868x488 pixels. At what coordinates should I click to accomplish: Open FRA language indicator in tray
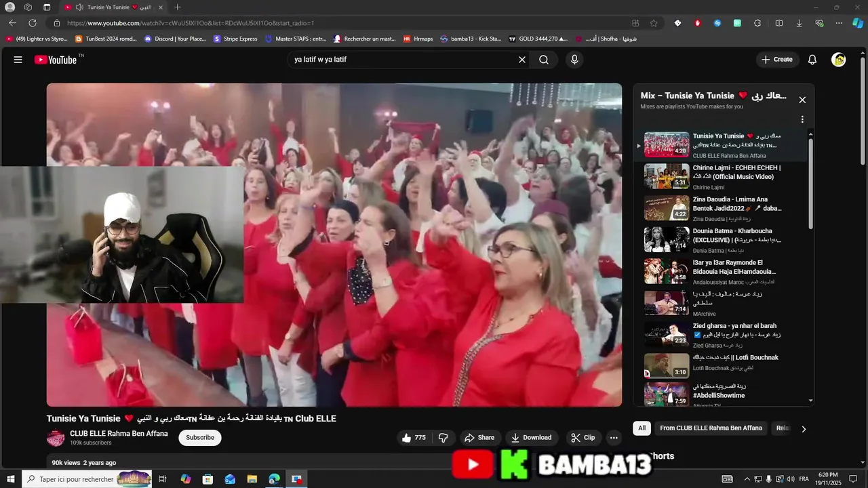pos(804,479)
